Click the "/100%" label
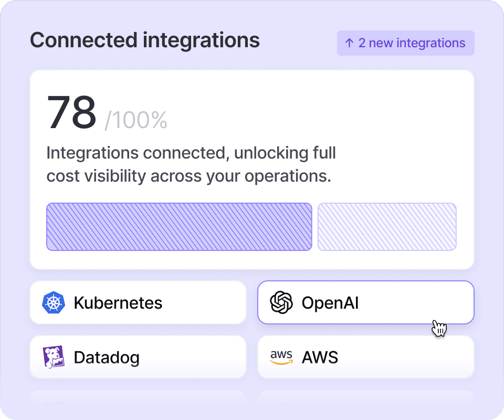The width and height of the screenshot is (504, 420). [136, 121]
